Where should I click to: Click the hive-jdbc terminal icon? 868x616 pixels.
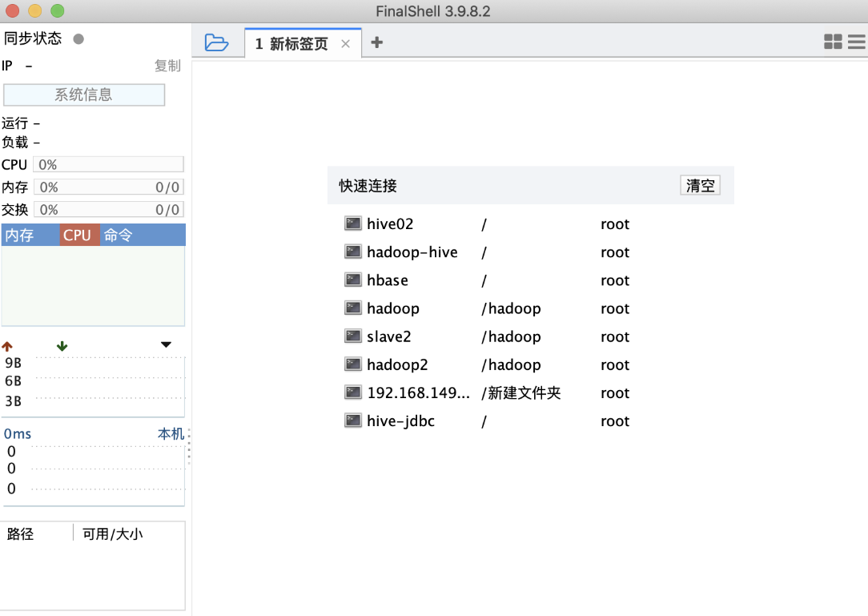click(x=353, y=421)
